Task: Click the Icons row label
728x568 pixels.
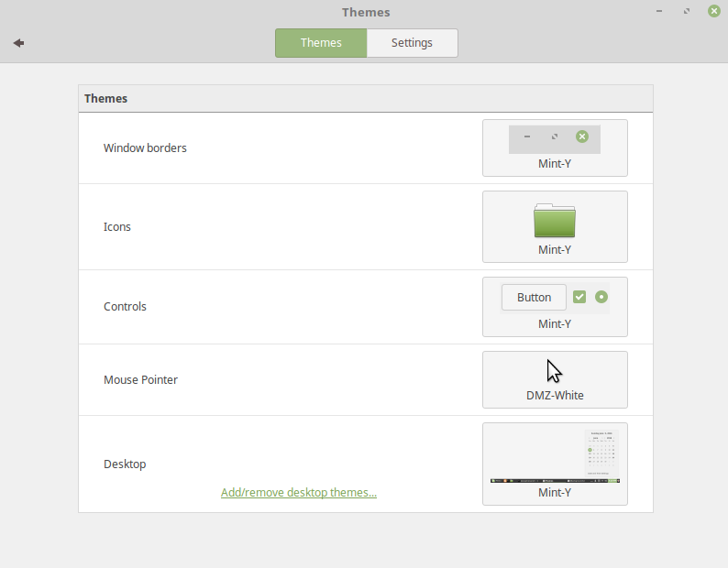Action: point(117,227)
